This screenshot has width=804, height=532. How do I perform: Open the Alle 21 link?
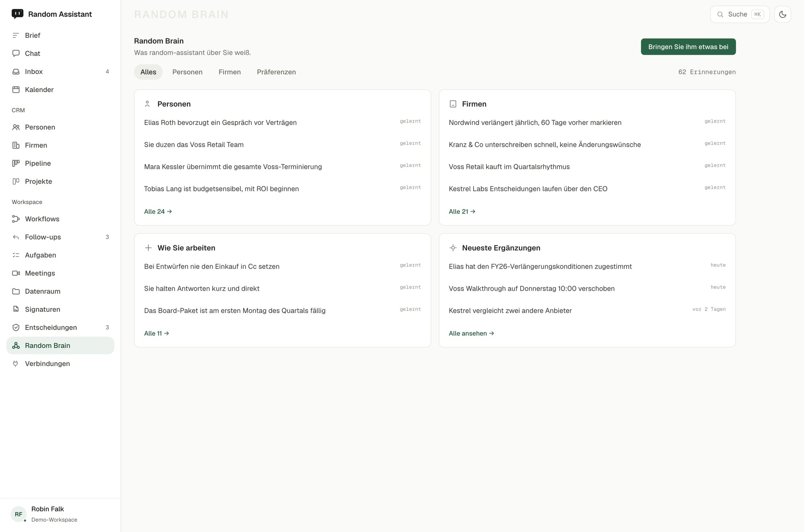click(462, 212)
